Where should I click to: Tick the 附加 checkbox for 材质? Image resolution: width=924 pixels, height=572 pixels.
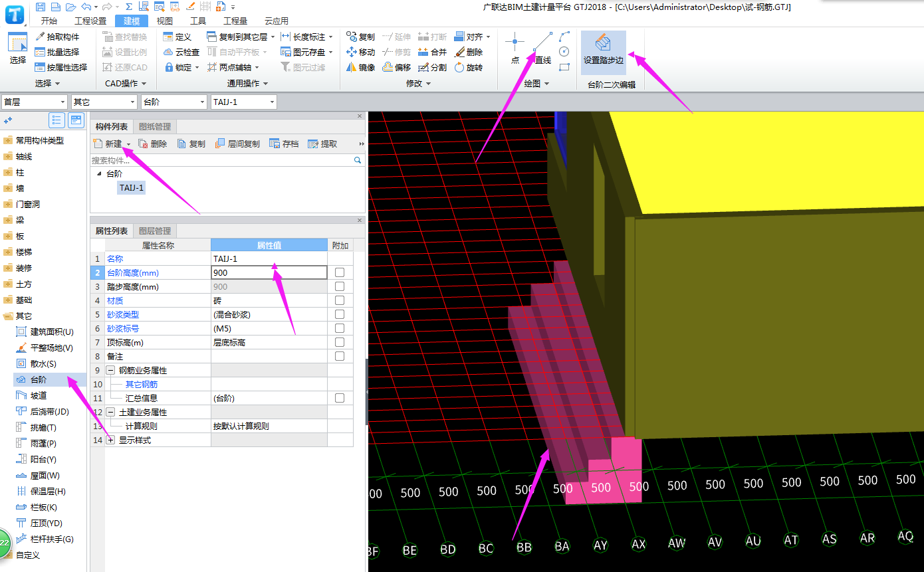(340, 300)
